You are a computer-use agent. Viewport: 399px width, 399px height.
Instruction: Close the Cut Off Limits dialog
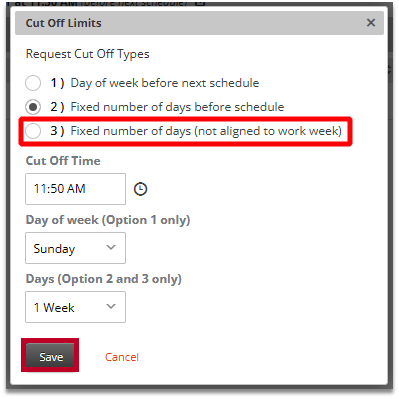(x=371, y=23)
